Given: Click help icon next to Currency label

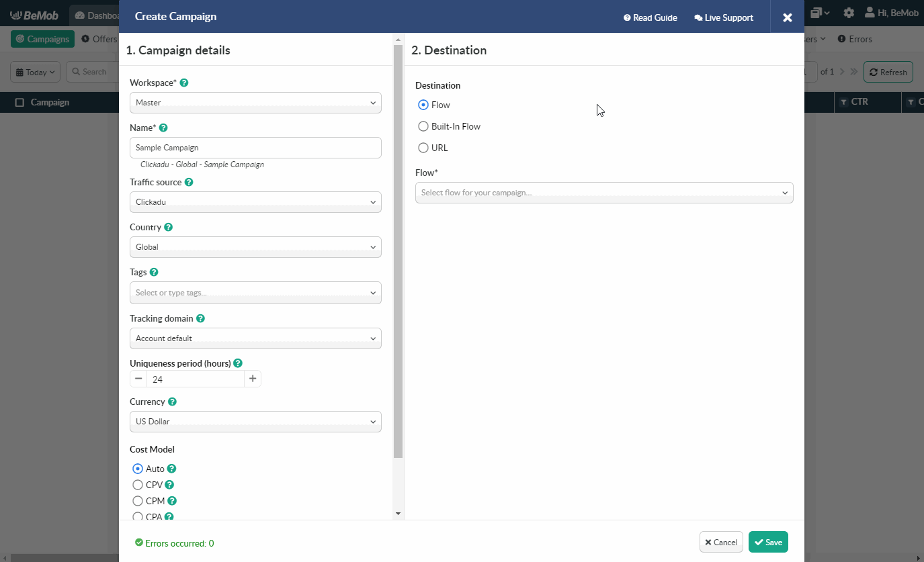Looking at the screenshot, I should tap(172, 402).
